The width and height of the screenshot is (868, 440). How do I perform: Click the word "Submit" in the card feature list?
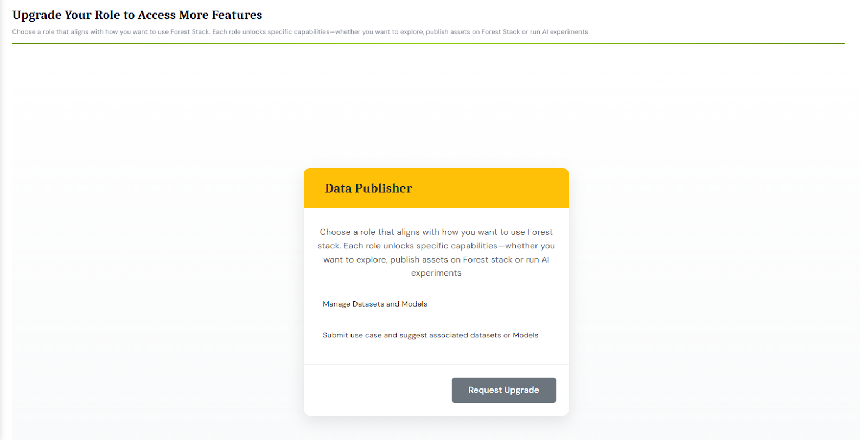[335, 335]
